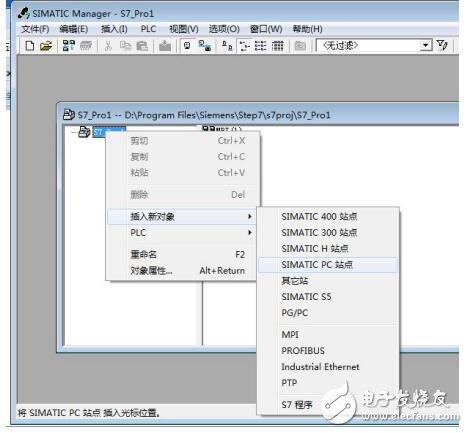Open the 无过滤 filter dropdown
The height and width of the screenshot is (433, 468).
pos(425,45)
